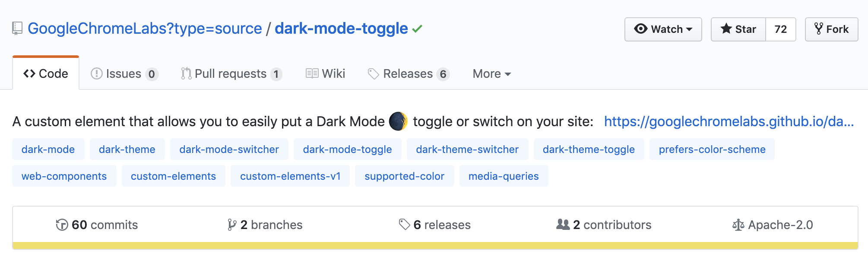Click the moon emoji in description
The height and width of the screenshot is (261, 868).
398,121
